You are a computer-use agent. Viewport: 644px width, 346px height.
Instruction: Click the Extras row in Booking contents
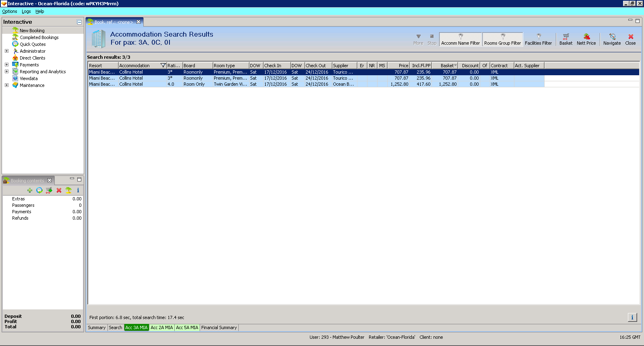click(43, 199)
